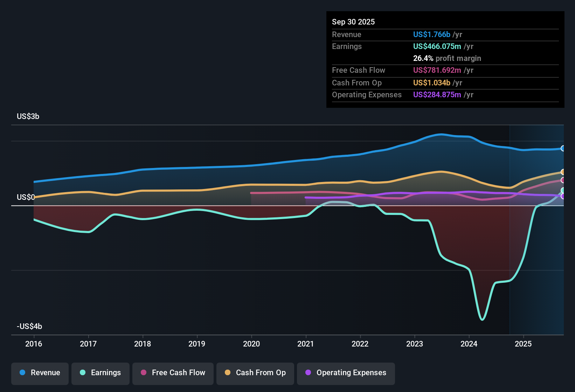Click the Revenue endpoint marker on the chart
575x392 pixels.
click(563, 148)
